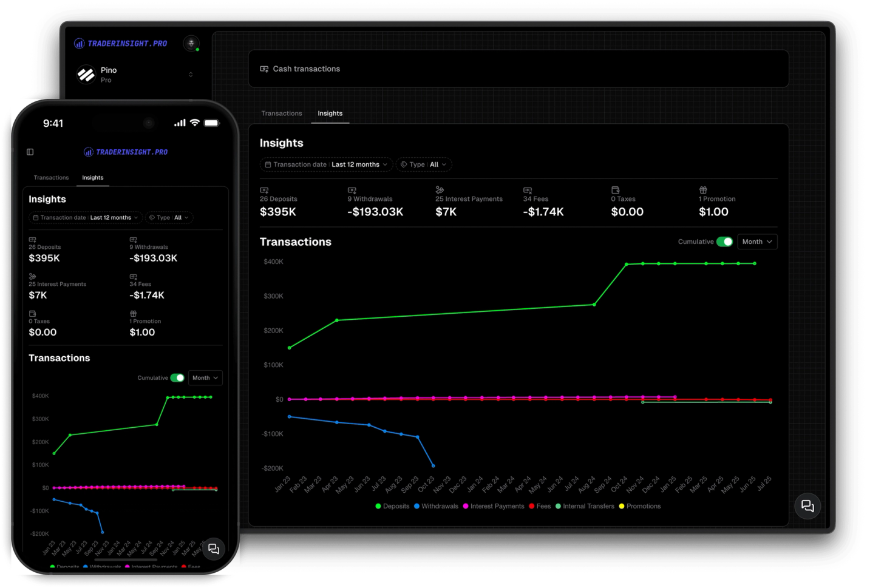Open the Month interval dropdown
This screenshot has height=588, width=884.
(756, 242)
